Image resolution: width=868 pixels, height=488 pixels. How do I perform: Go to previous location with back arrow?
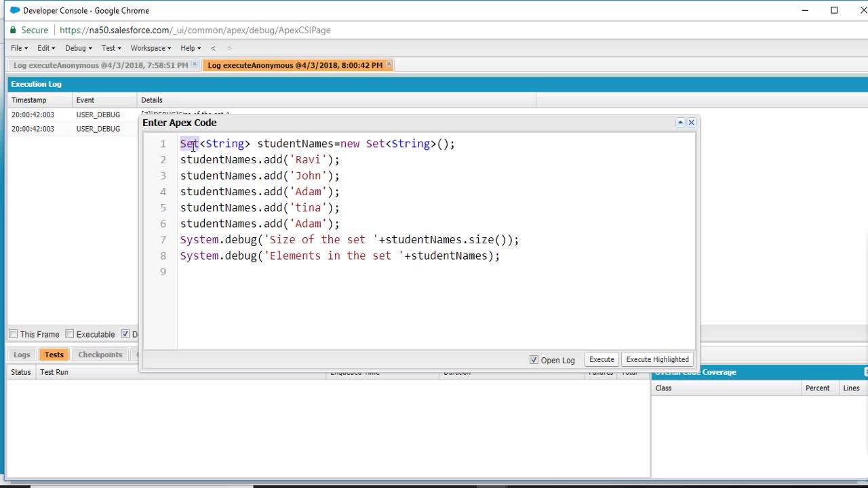[213, 48]
